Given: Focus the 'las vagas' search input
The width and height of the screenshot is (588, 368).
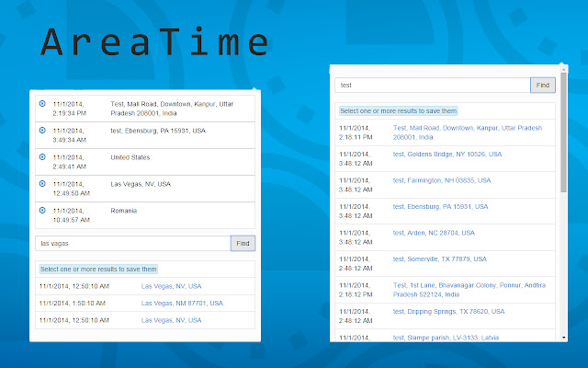Looking at the screenshot, I should 133,243.
